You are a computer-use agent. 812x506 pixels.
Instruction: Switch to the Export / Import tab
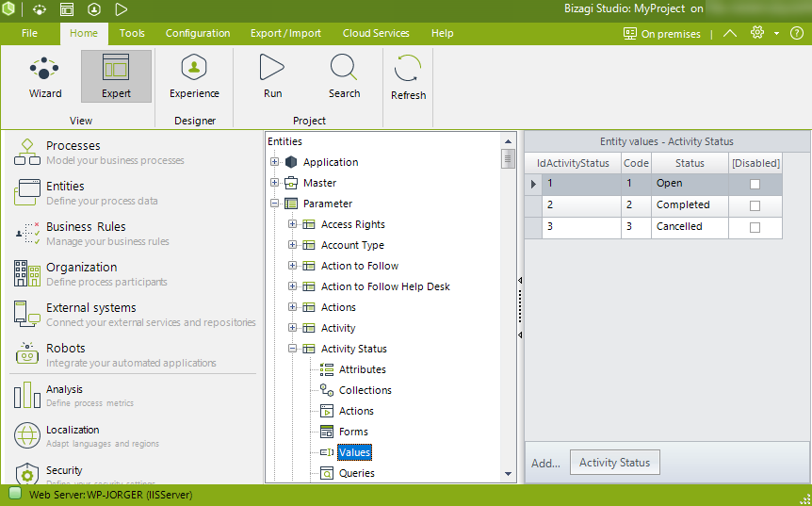click(x=285, y=33)
